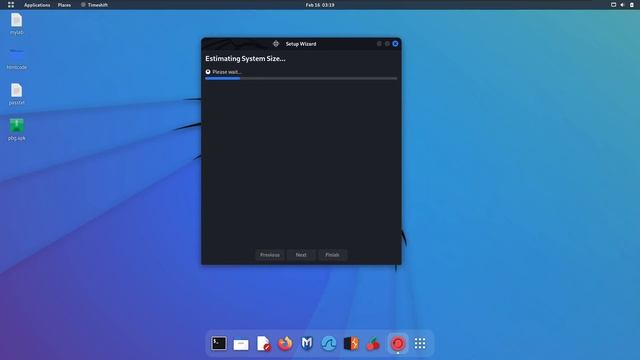Open Burp Suite orange icon in dock
The height and width of the screenshot is (360, 640).
pyautogui.click(x=351, y=344)
